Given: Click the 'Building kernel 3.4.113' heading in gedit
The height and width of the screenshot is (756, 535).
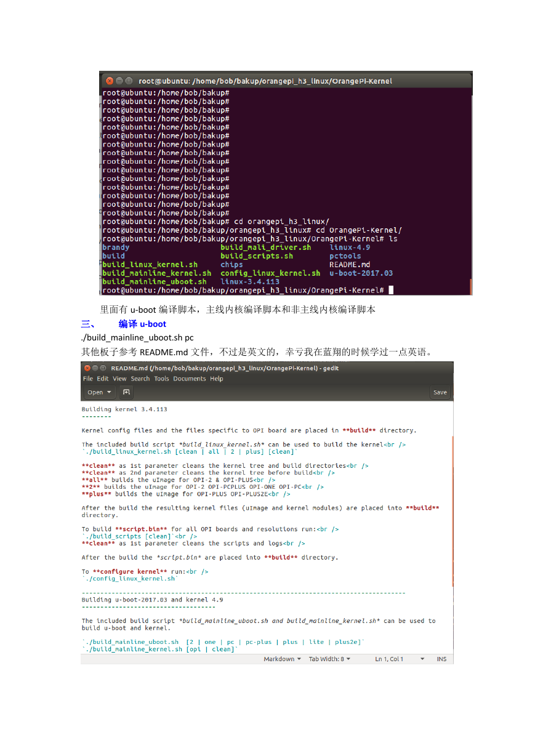Looking at the screenshot, I should tap(124, 409).
